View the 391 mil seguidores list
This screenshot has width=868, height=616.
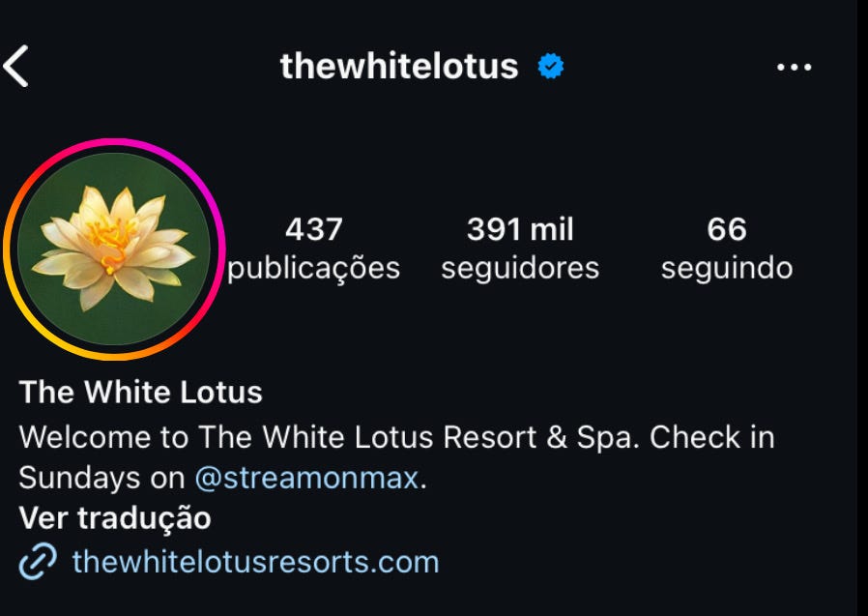pos(520,249)
